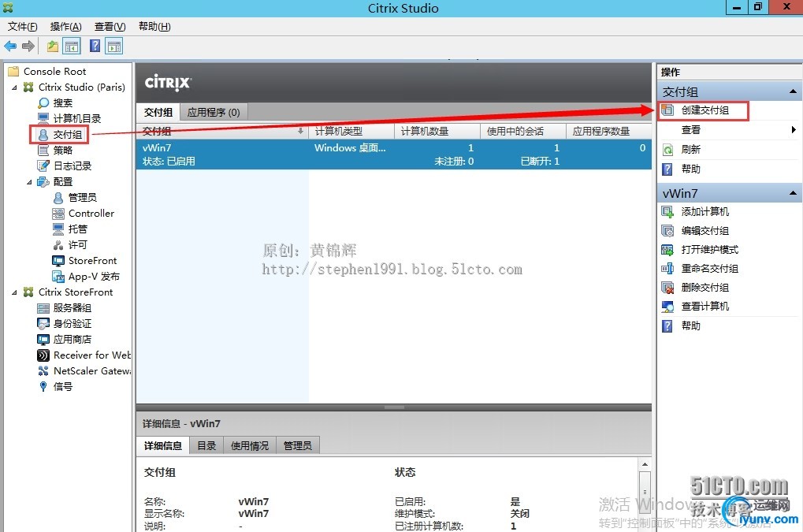Click 查看计算机 action
Image resolution: width=803 pixels, height=532 pixels.
coord(704,307)
